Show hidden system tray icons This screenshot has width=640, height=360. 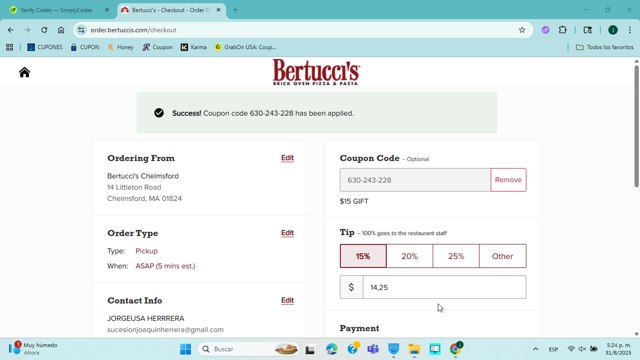536,349
